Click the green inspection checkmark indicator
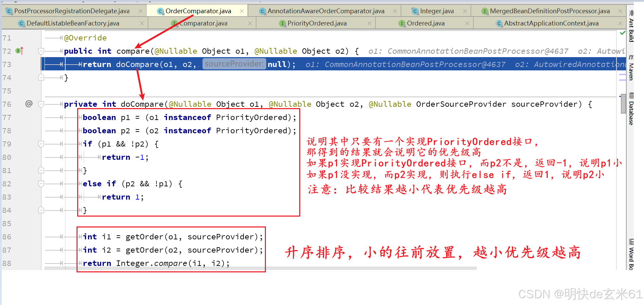The image size is (644, 305). (622, 33)
